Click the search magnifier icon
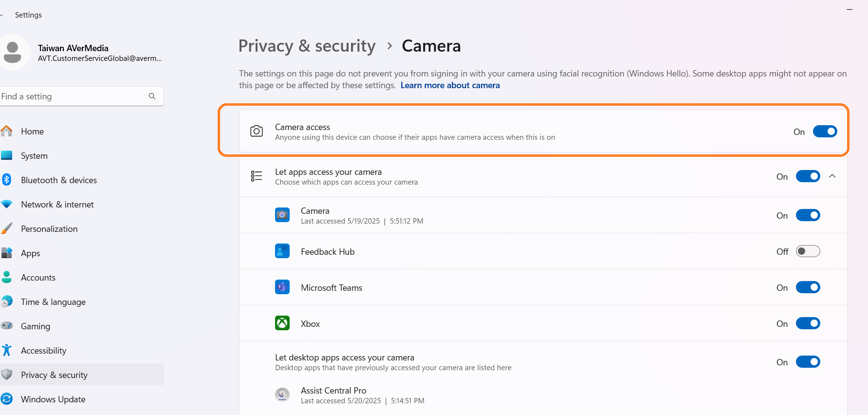 pos(152,96)
